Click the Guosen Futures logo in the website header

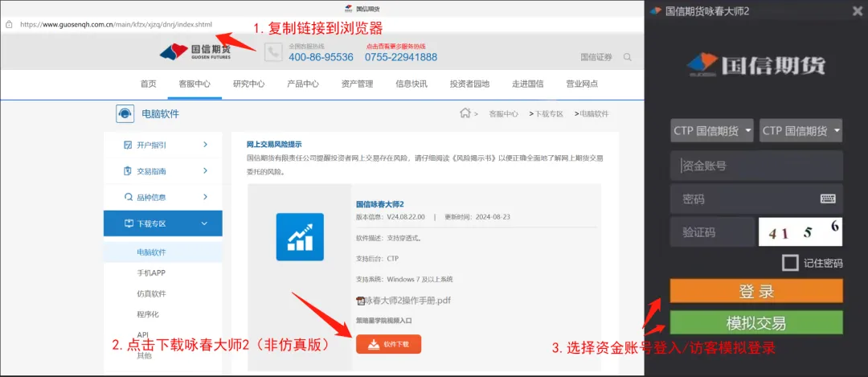194,52
